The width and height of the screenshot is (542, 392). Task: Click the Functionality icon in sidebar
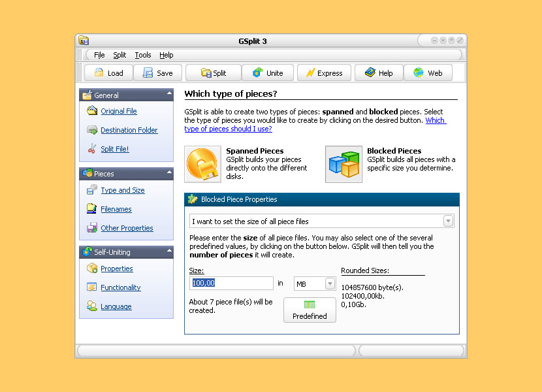[92, 287]
